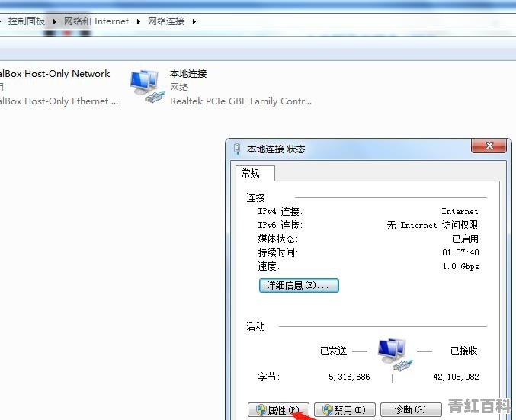Click the 网络 status under 本地连接
Screen dimensions: 516x420
point(179,87)
